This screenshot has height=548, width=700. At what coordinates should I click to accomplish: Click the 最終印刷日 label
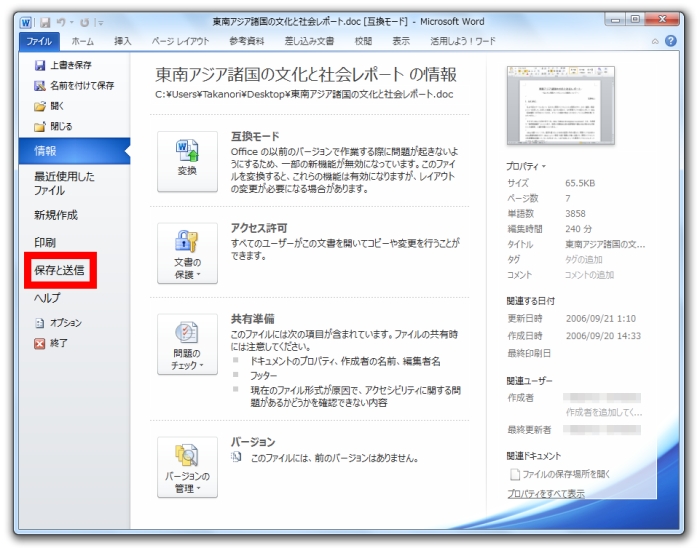[529, 353]
